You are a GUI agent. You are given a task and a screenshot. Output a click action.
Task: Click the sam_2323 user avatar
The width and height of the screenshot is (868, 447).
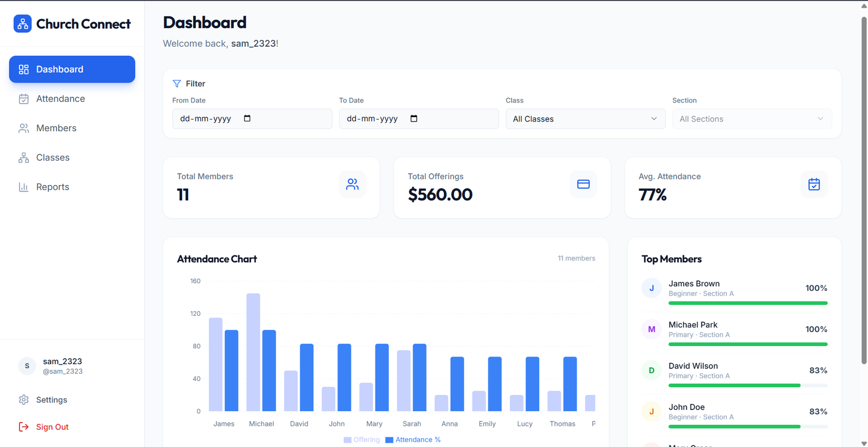coord(27,366)
